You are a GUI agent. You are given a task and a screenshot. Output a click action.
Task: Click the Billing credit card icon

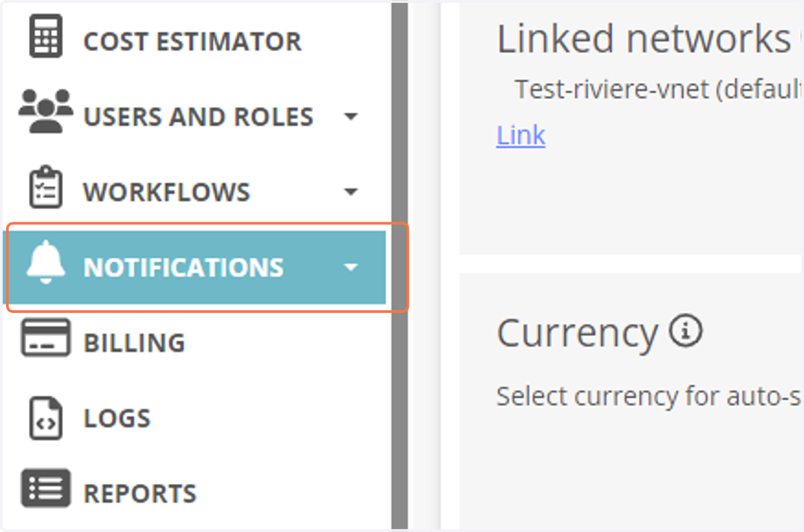point(46,338)
